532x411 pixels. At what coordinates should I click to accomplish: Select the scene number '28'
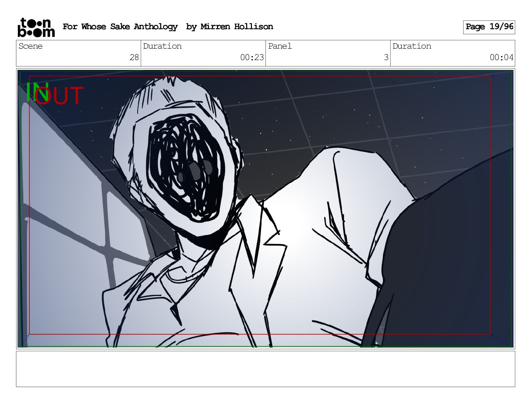[134, 57]
